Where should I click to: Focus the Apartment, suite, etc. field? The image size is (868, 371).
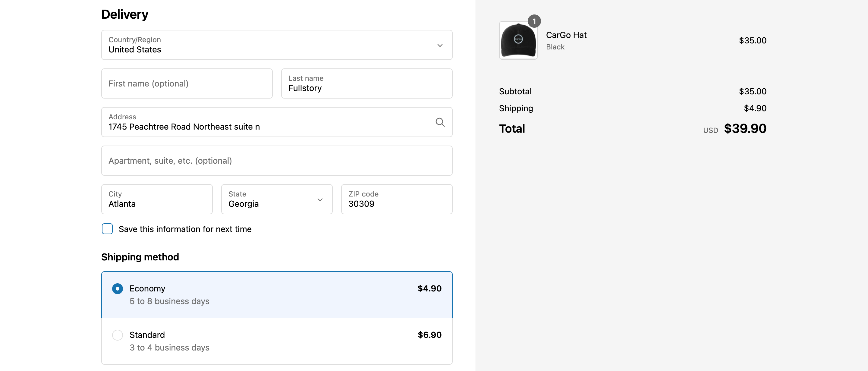276,161
